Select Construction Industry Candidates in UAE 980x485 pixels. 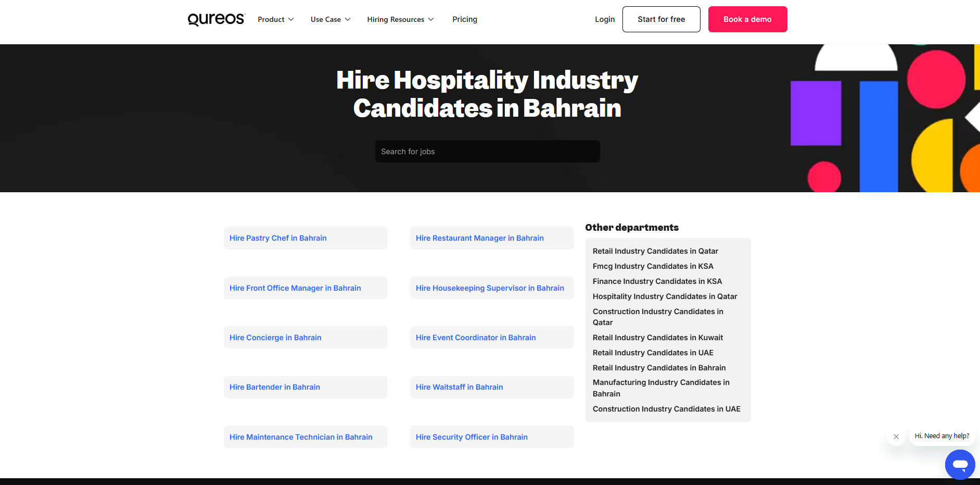(667, 409)
